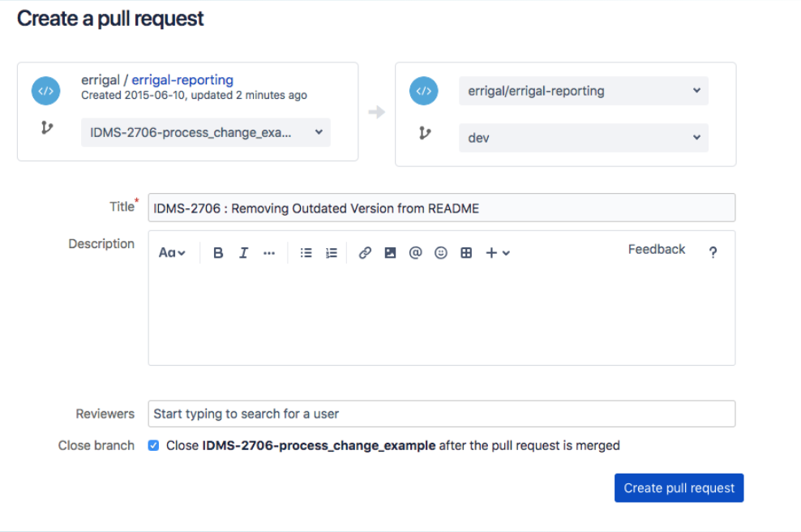The height and width of the screenshot is (532, 801).
Task: Click the Bold formatting icon
Action: click(218, 253)
